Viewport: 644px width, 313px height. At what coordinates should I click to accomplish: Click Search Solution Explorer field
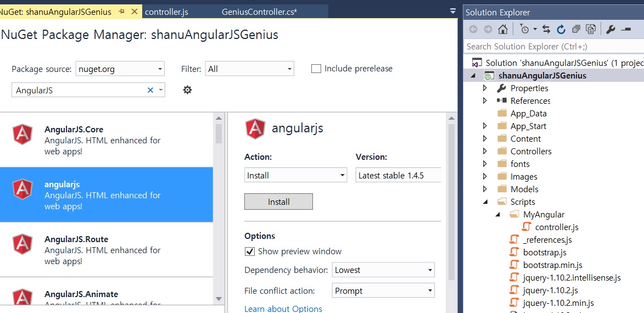pos(553,47)
